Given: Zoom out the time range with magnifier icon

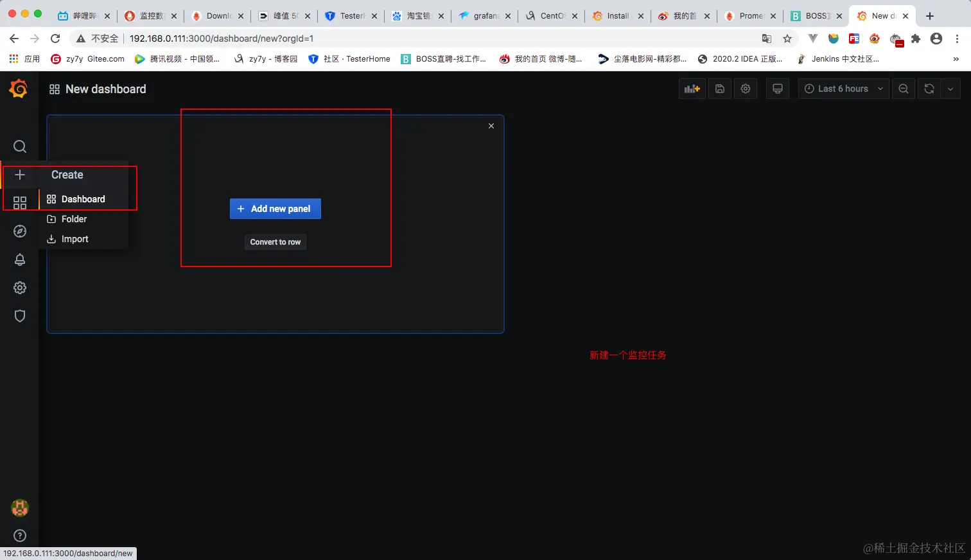Looking at the screenshot, I should tap(903, 89).
